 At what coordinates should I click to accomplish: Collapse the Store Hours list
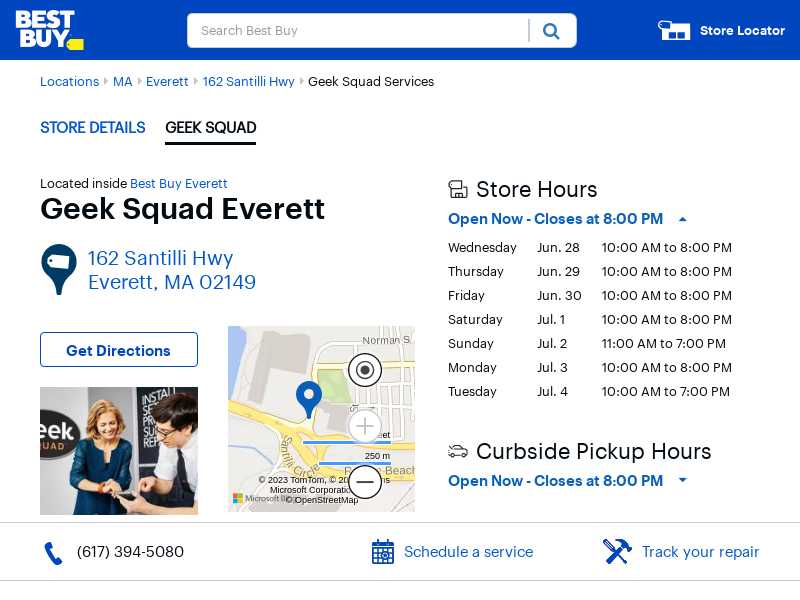coord(683,219)
